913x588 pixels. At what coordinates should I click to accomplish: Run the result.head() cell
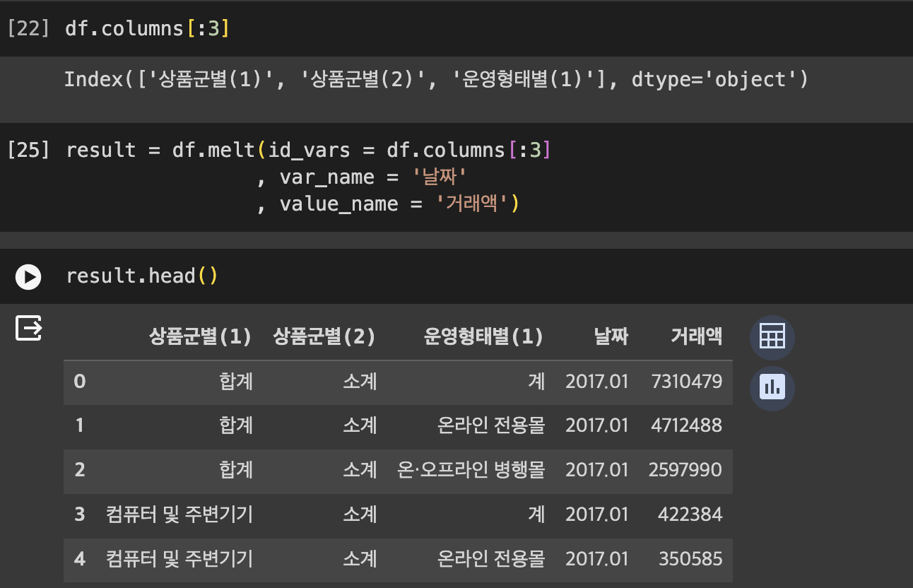[x=28, y=276]
